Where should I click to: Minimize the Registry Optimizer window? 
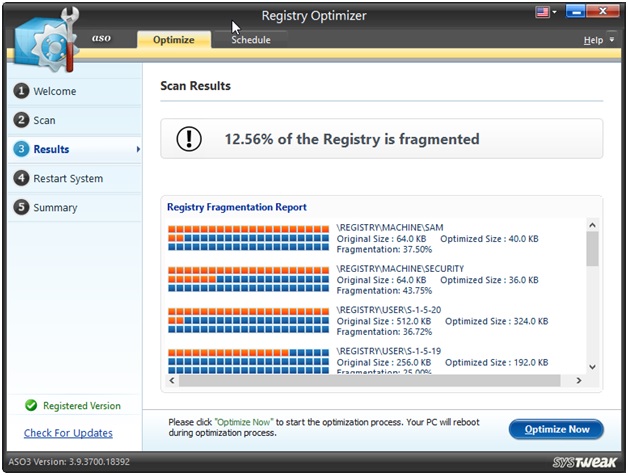[x=576, y=11]
